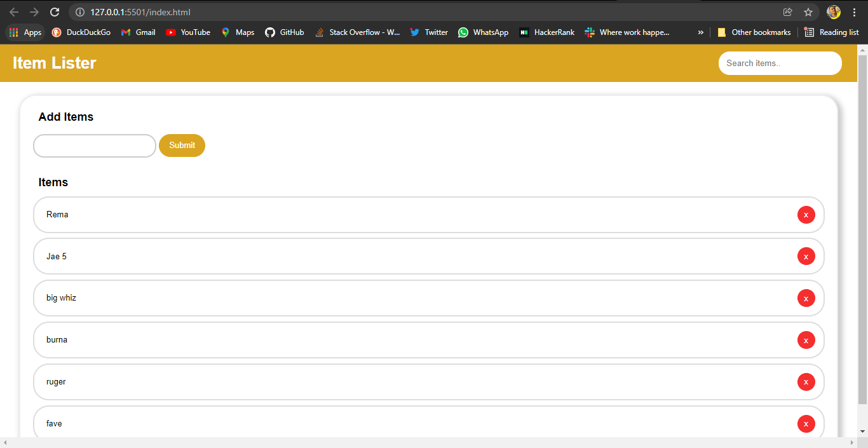Click the vertical scrollbar thumb
This screenshot has height=448, width=868.
coord(862,229)
